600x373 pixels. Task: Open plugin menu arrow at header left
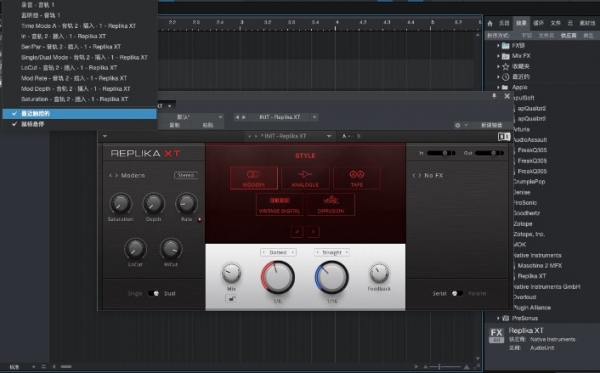(105, 136)
